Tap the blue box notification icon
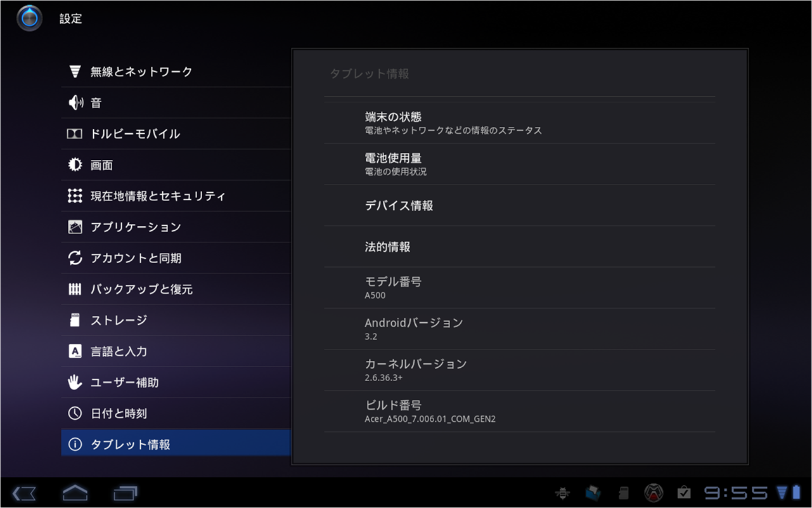 coord(593,493)
